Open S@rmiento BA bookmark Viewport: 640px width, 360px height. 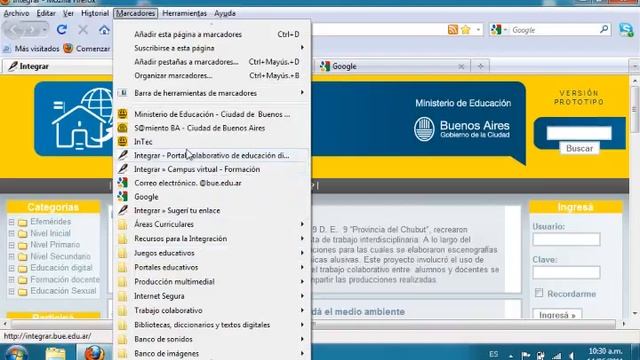(x=212, y=128)
